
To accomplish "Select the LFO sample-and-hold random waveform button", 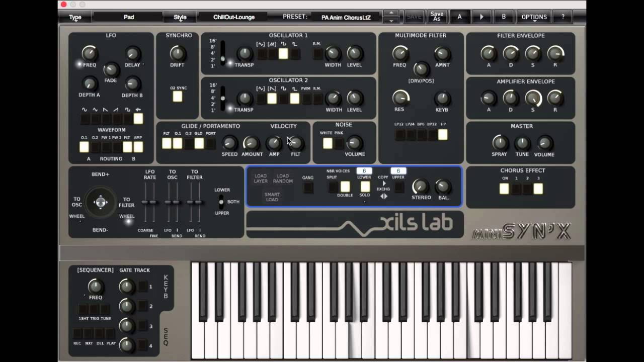I will pyautogui.click(x=138, y=119).
